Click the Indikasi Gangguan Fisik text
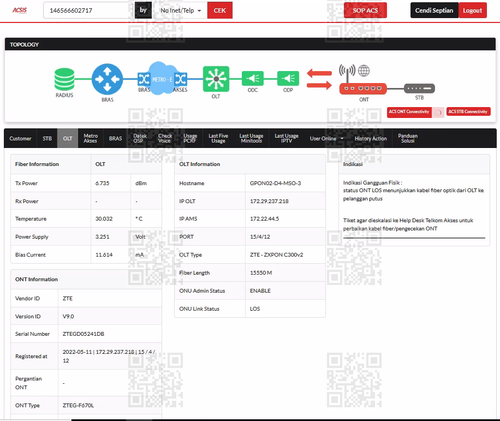This screenshot has height=421, width=500. pos(372,183)
